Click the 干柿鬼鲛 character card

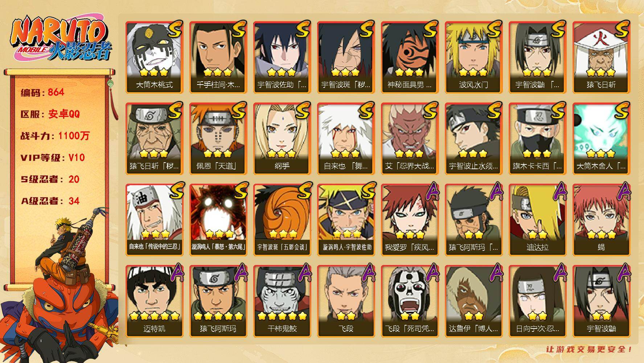[x=282, y=301]
